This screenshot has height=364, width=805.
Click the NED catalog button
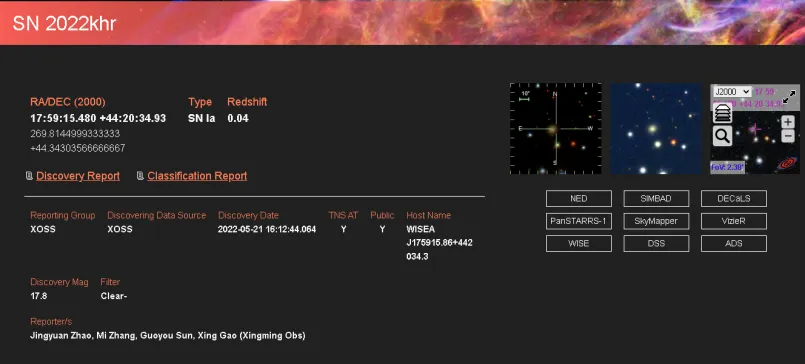coord(579,199)
